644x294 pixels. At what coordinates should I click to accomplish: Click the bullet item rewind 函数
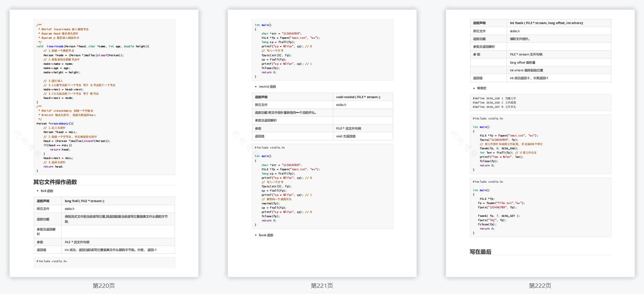(x=267, y=86)
